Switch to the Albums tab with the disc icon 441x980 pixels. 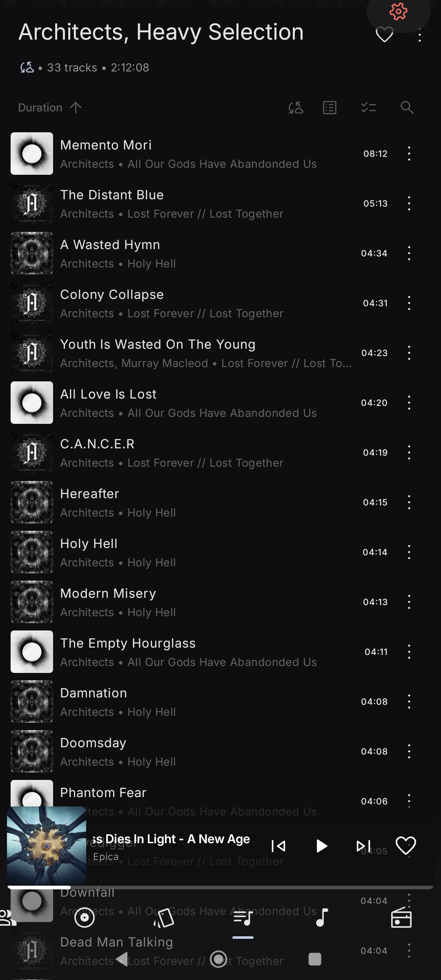click(85, 918)
